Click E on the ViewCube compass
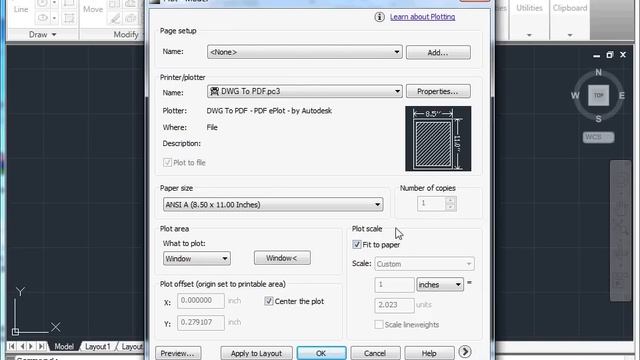The width and height of the screenshot is (640, 360). [x=622, y=96]
